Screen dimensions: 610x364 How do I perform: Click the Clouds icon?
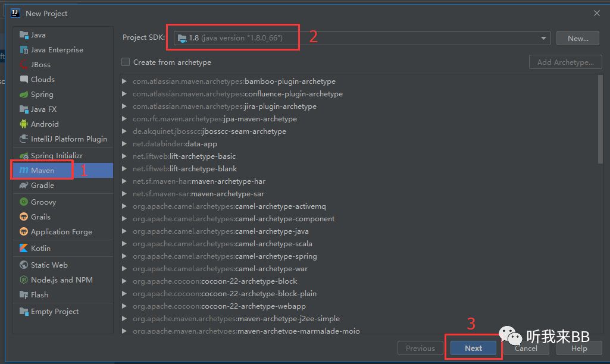(24, 79)
